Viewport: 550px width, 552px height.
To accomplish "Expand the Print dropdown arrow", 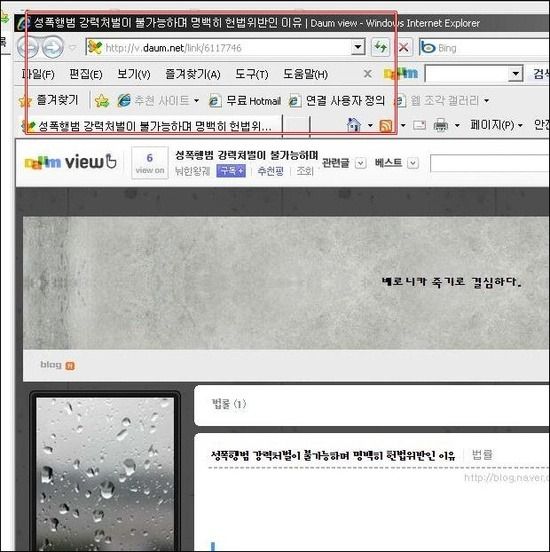I will [x=457, y=125].
